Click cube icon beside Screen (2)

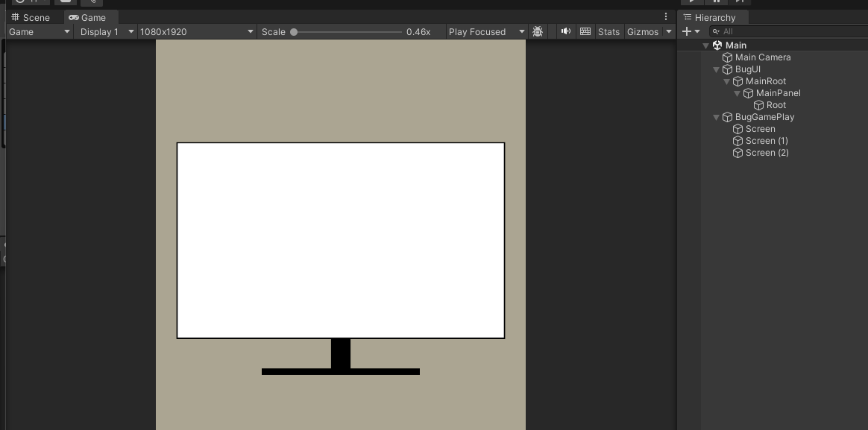pos(738,153)
